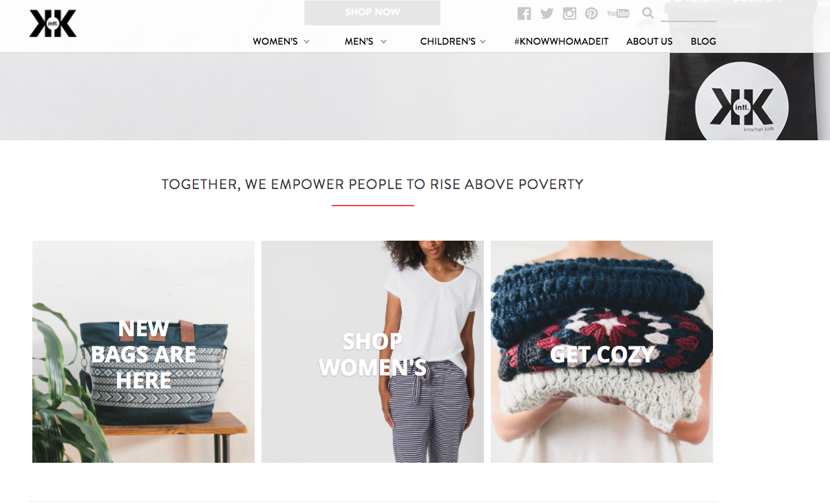Click the search magnifier icon
830x504 pixels.
648,12
